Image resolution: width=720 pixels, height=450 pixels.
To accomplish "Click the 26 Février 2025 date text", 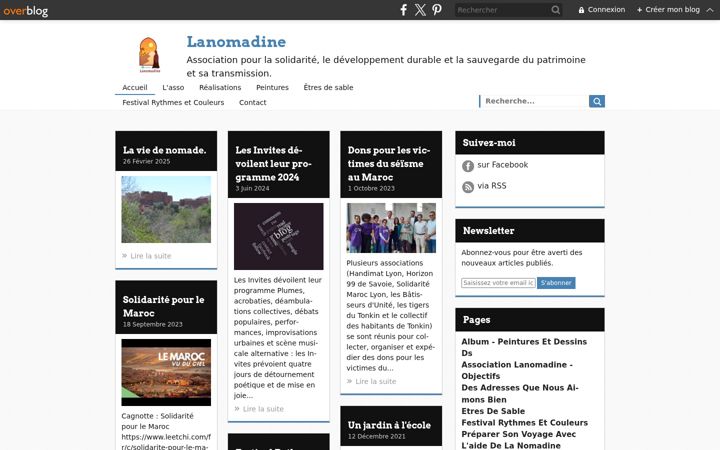I will click(146, 162).
